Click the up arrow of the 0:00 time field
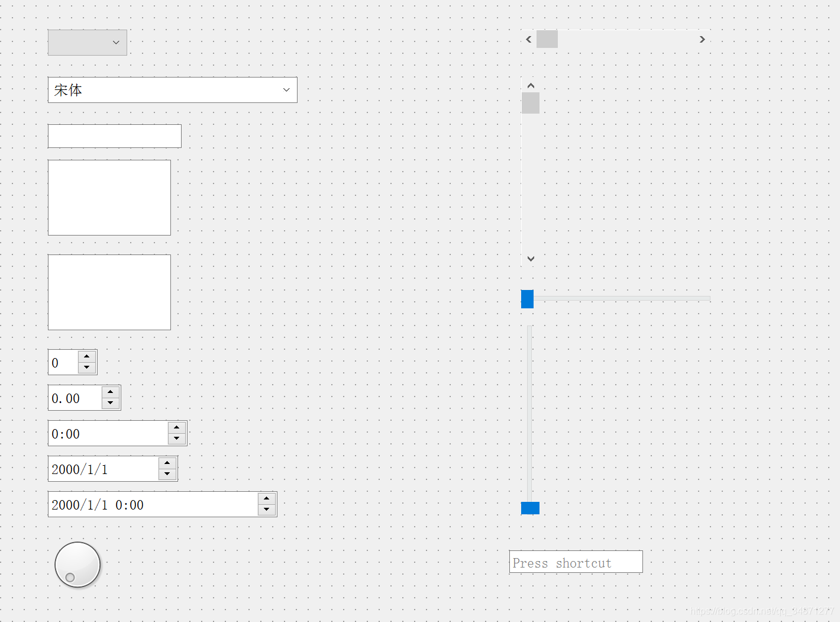 tap(177, 427)
